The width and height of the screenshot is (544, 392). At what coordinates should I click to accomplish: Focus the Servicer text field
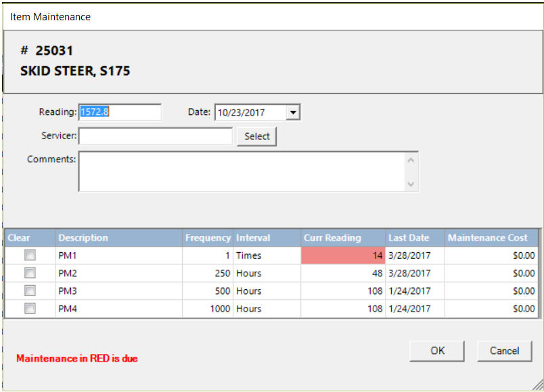coord(155,137)
